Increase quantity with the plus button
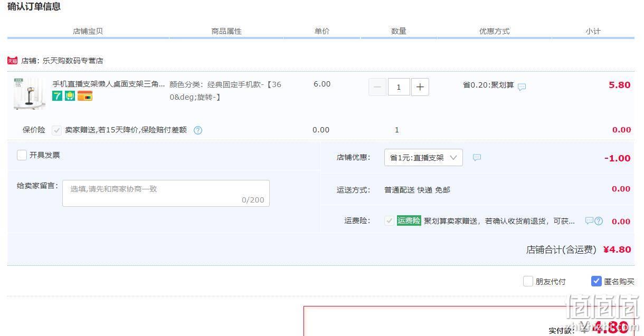The width and height of the screenshot is (644, 336). pos(420,87)
